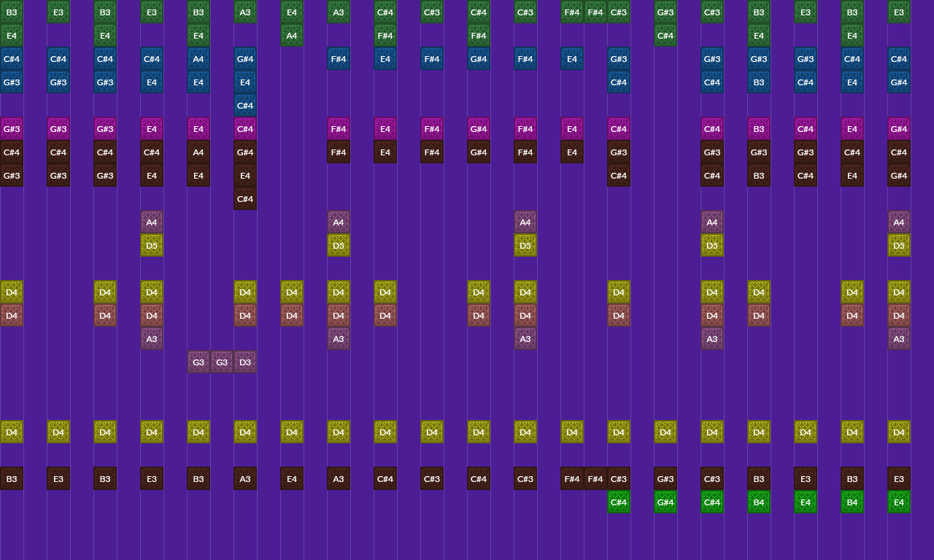Click brown G#4 directly below brown C#4
934x560 pixels.
(x=899, y=176)
